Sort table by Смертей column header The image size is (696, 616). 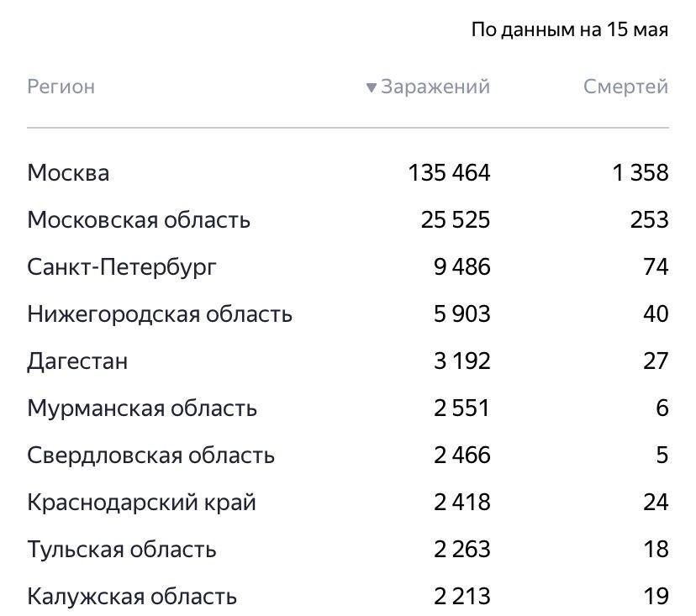click(x=625, y=87)
